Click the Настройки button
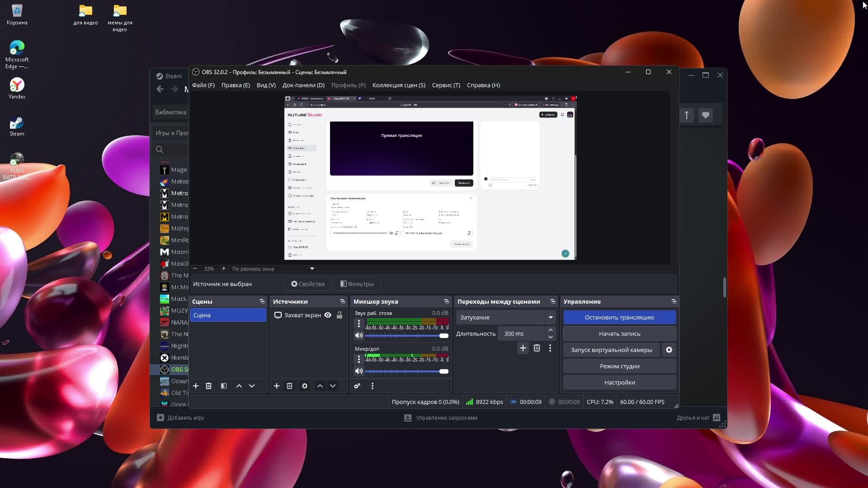The width and height of the screenshot is (868, 488). [x=619, y=382]
